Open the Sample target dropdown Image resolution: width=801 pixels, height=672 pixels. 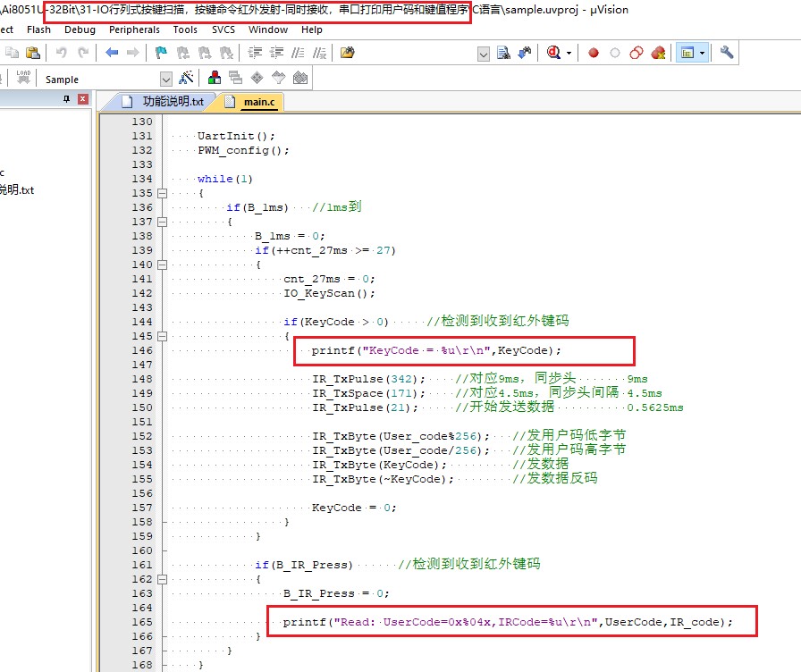[165, 79]
